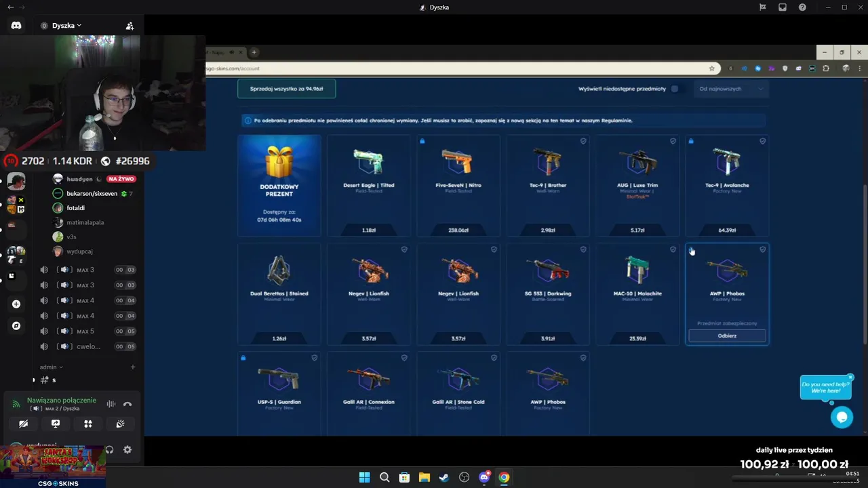This screenshot has width=868, height=488.
Task: Join the cwelo... voice channel
Action: click(87, 346)
